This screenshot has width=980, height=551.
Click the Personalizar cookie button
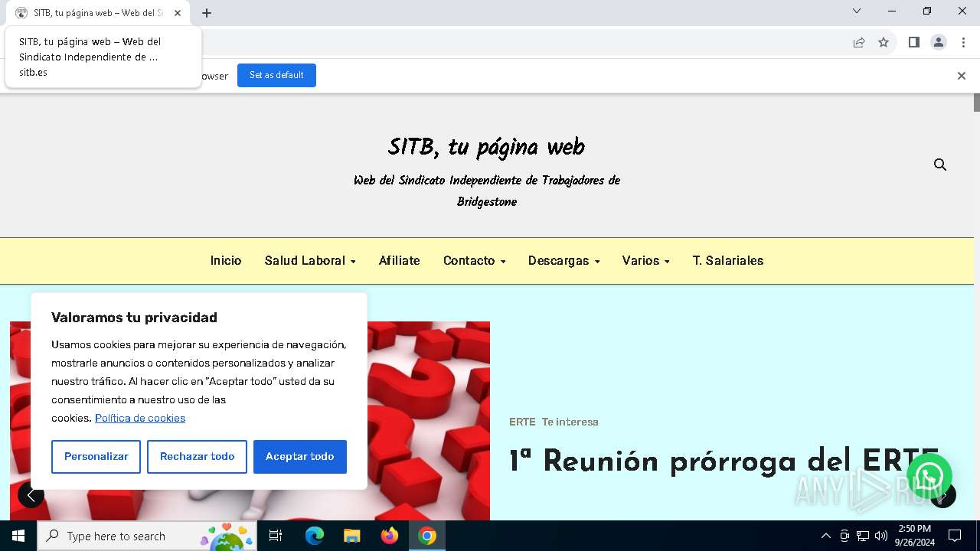coord(96,457)
